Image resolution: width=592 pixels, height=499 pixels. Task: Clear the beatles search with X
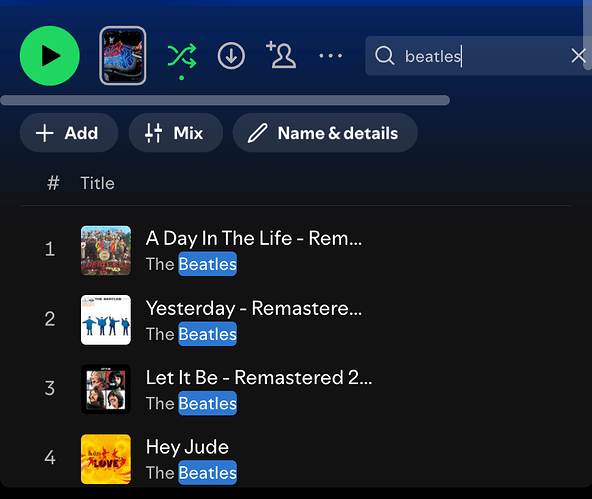coord(578,56)
